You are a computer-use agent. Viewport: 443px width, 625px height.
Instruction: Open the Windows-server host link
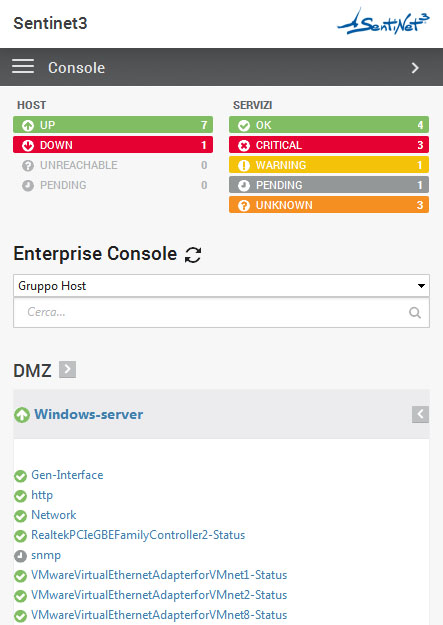coord(89,414)
